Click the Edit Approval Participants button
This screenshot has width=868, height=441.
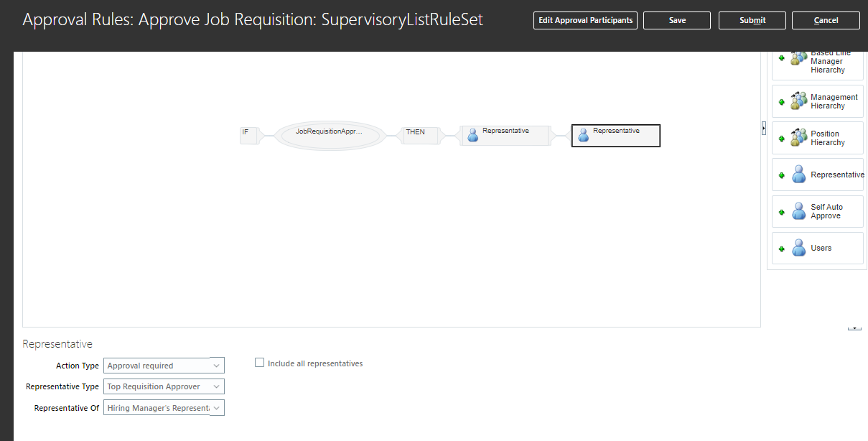point(585,20)
